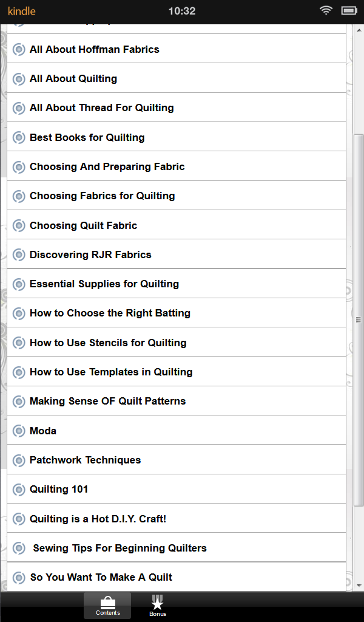Click the Wi-Fi status icon
The height and width of the screenshot is (622, 364).
pyautogui.click(x=326, y=10)
